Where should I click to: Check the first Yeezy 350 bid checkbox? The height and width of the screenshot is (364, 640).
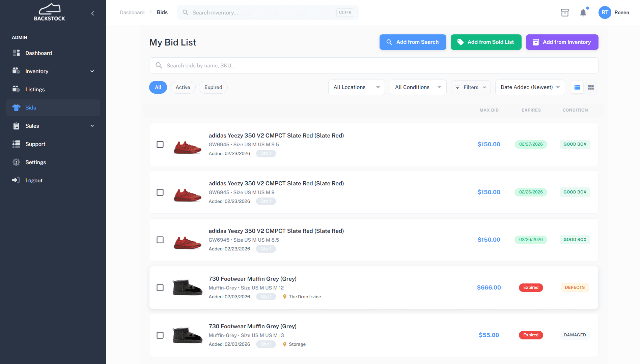(x=160, y=144)
